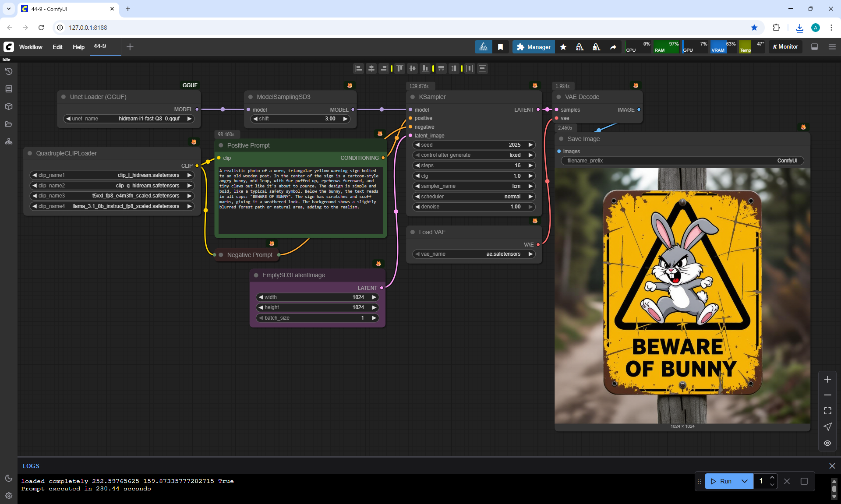Click the cfg value slider
Screen dimensions: 841x504
[x=473, y=176]
